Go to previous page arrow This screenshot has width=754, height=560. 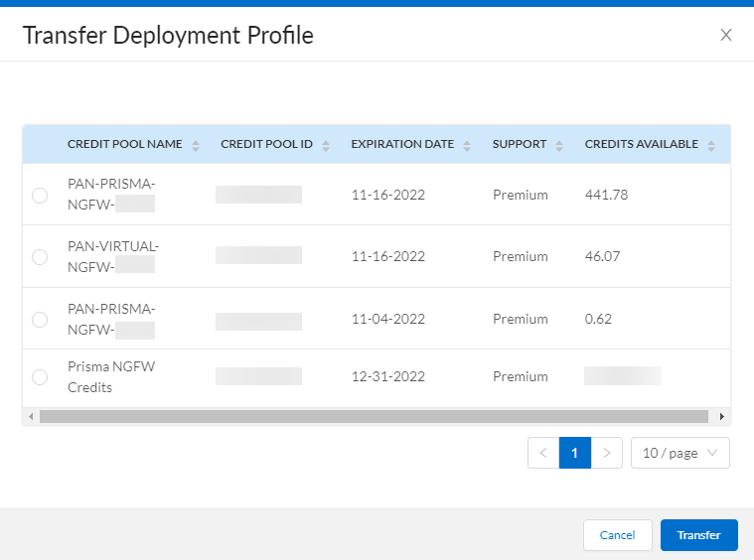(543, 453)
